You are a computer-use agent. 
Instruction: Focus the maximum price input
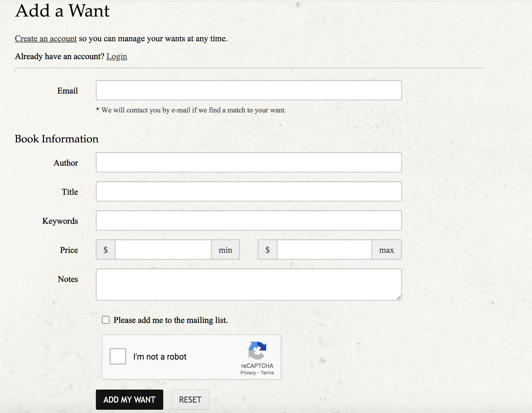pos(324,250)
